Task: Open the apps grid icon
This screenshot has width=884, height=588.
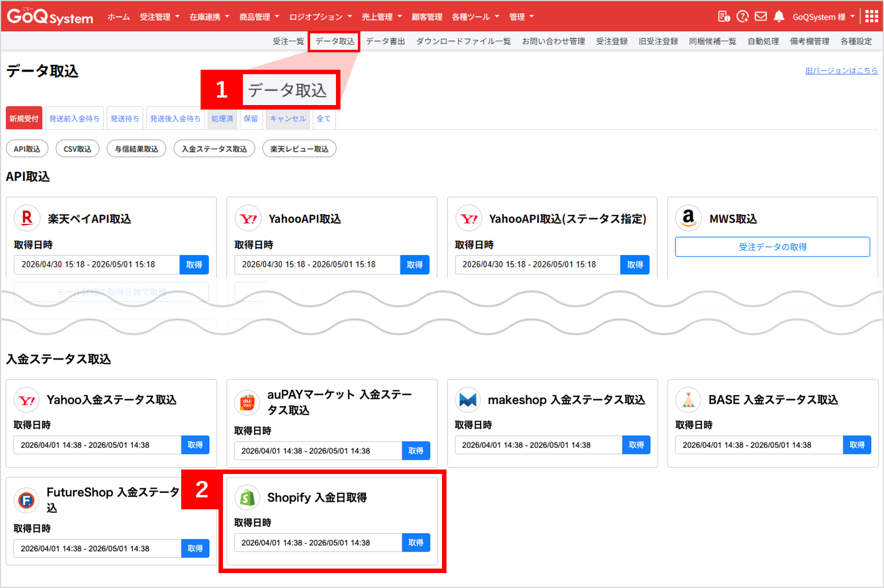Action: coord(872,16)
